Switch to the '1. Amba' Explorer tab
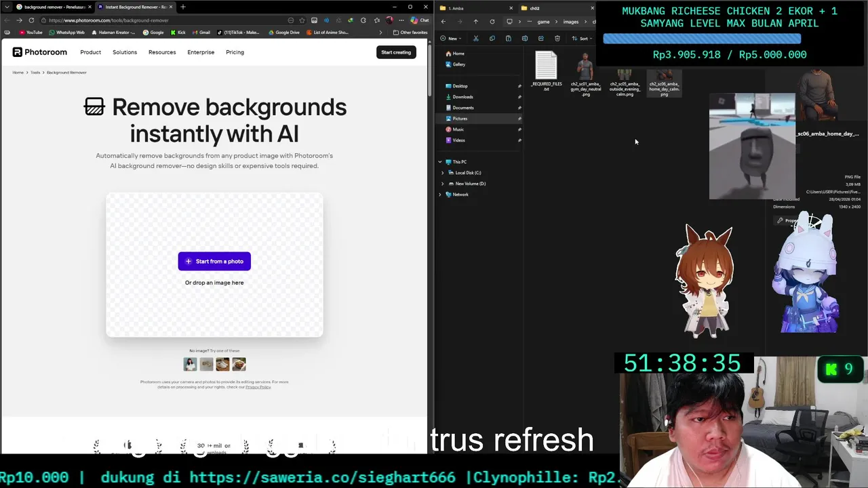The height and width of the screenshot is (488, 868). [475, 8]
